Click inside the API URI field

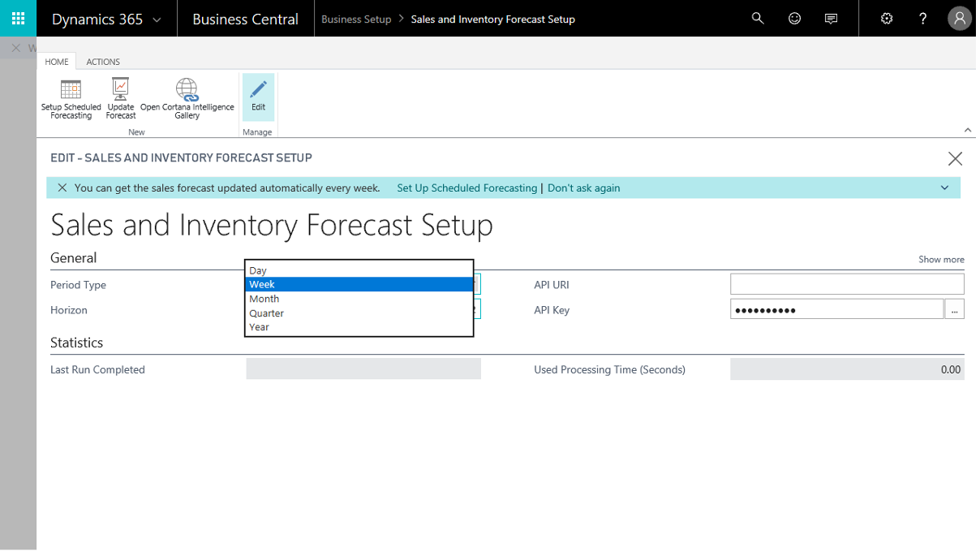846,284
